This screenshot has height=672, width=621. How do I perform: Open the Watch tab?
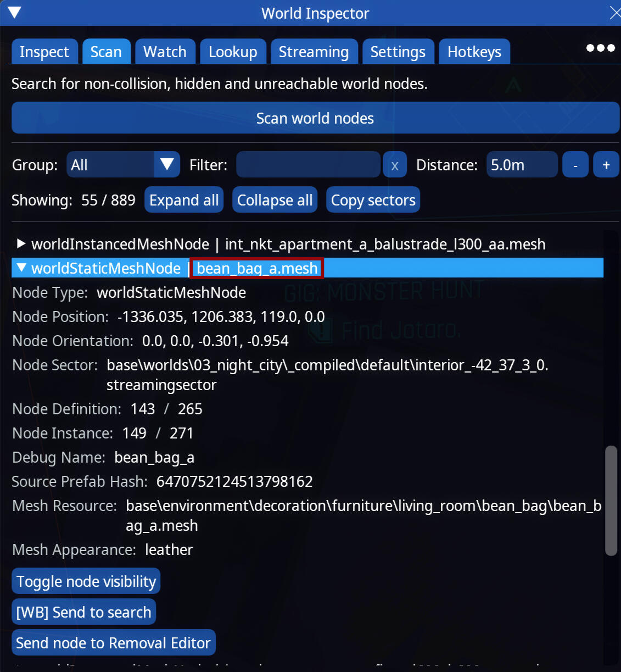click(x=165, y=52)
